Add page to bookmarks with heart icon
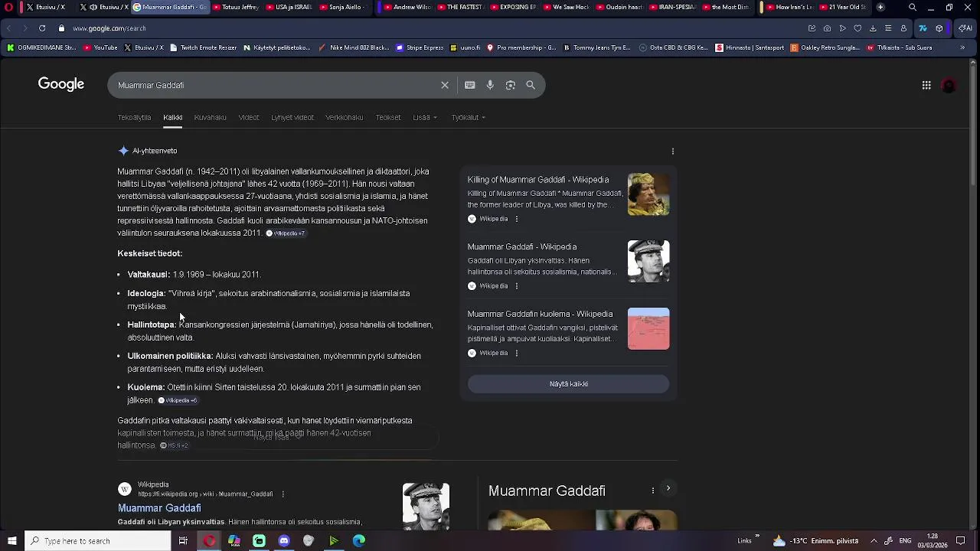The height and width of the screenshot is (551, 980). click(857, 28)
